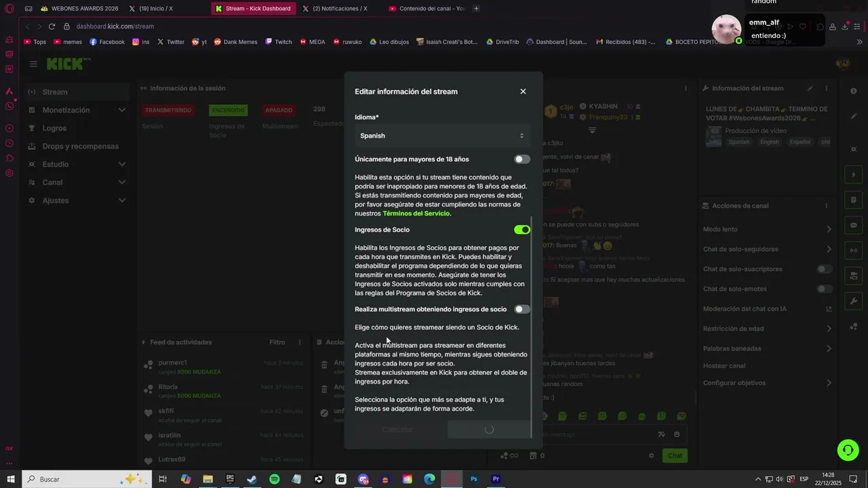Open the Dank Memes bookmark
This screenshot has width=868, height=488.
[x=235, y=41]
